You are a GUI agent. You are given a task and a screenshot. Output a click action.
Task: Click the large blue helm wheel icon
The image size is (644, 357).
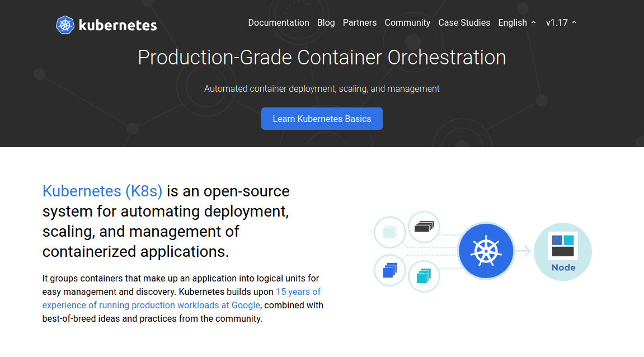pyautogui.click(x=486, y=251)
